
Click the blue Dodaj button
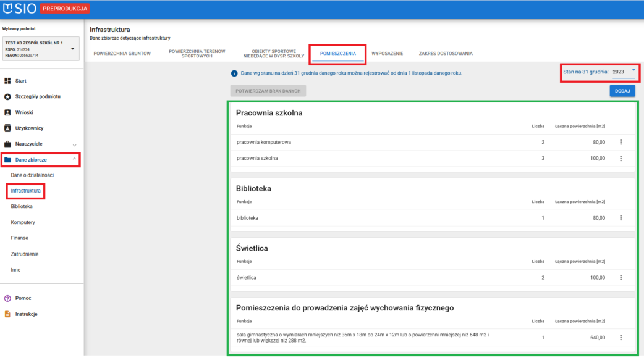click(x=622, y=91)
